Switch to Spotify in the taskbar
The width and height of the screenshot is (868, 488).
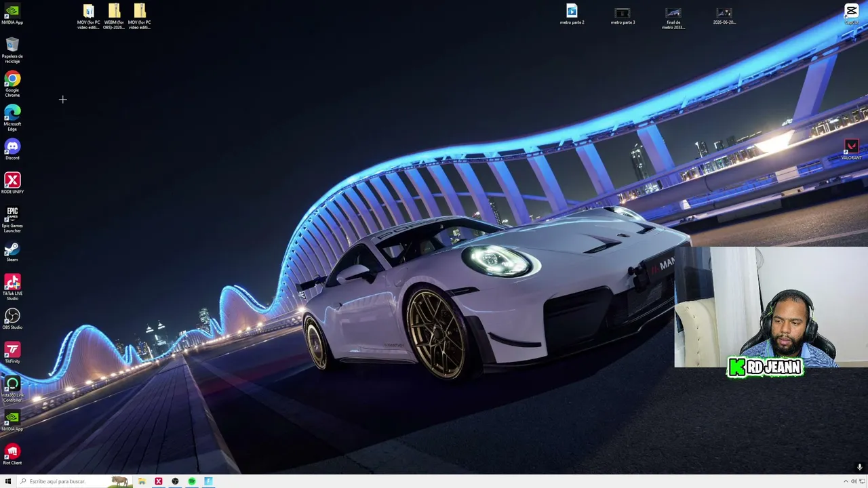point(192,481)
